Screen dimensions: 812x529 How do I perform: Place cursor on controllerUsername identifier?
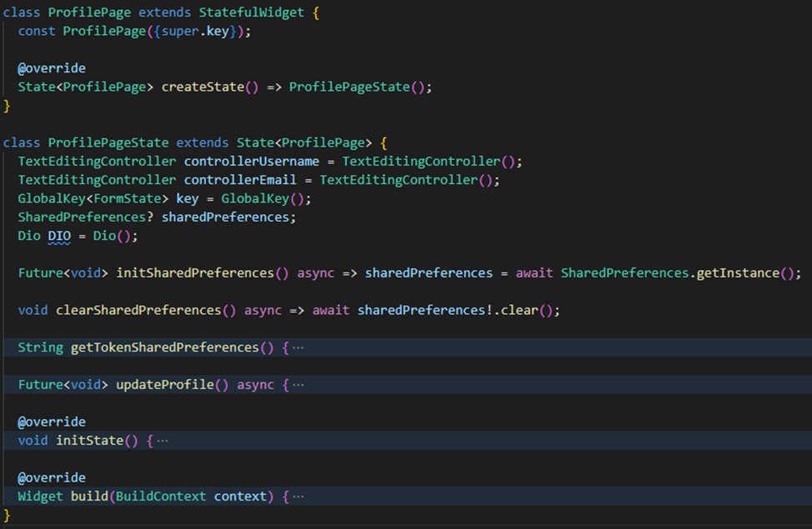coord(251,161)
